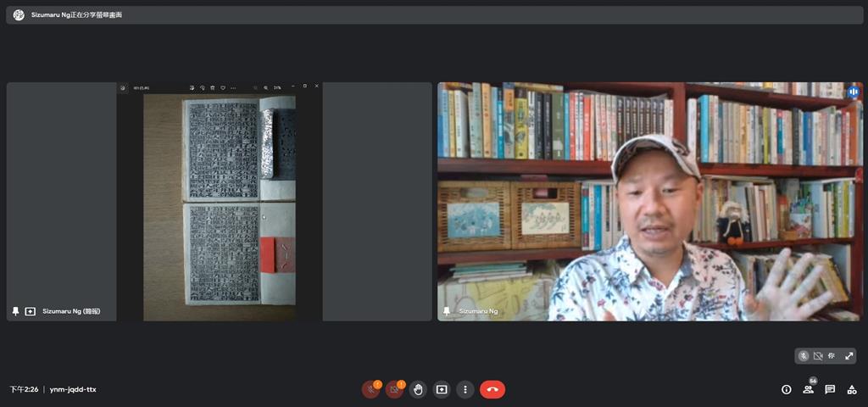The image size is (868, 407).
Task: Click the meeting code ynm-jqdd-ttx
Action: (x=73, y=390)
